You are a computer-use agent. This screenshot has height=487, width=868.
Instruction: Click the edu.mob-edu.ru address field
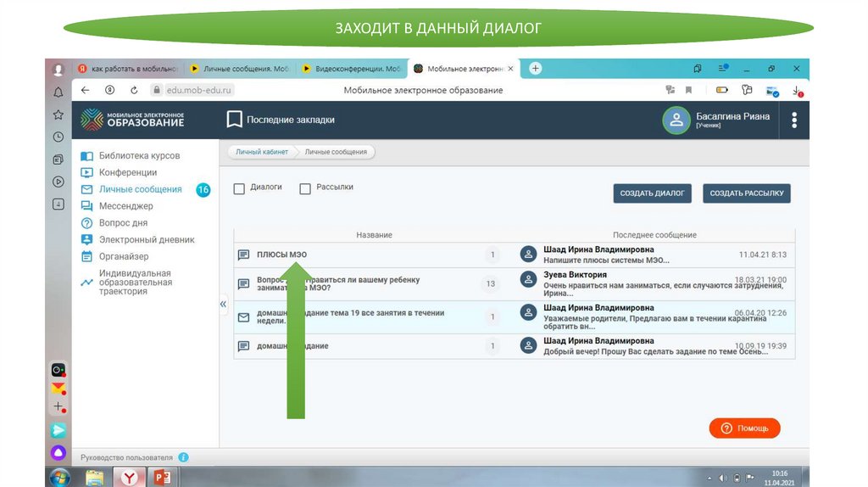[x=192, y=90]
